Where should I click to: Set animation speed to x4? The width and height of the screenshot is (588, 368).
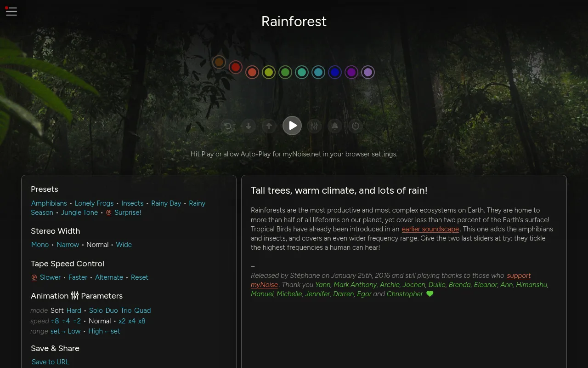(132, 321)
